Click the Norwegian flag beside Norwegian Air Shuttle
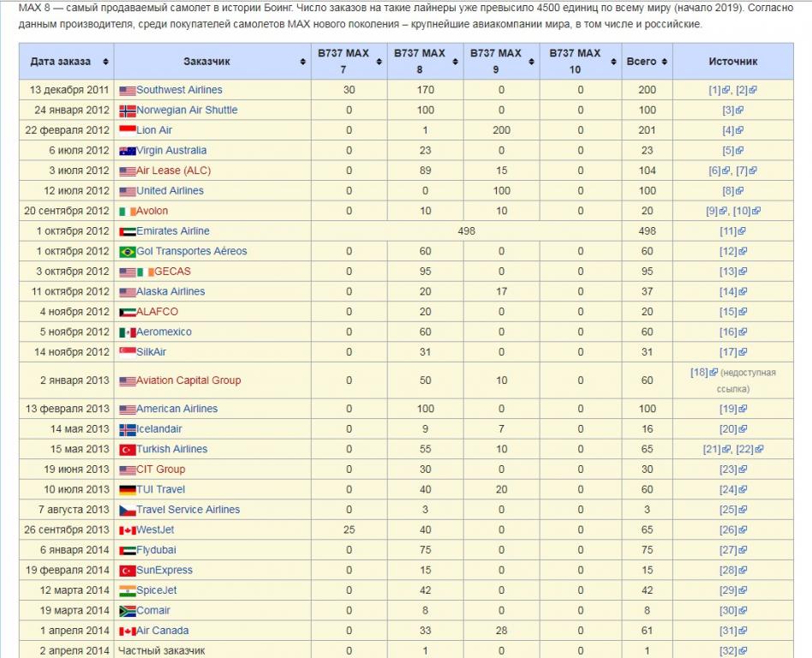This screenshot has width=812, height=658. 127,111
